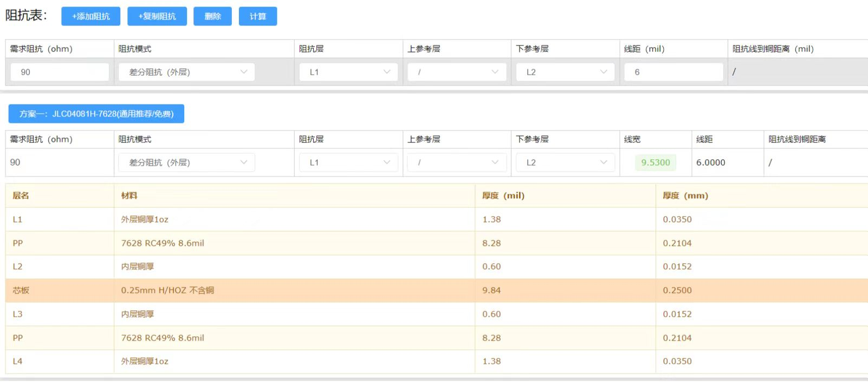The height and width of the screenshot is (392, 868).
Task: Open 上参考层 dropdown in the 阻抗表 input row
Action: [x=457, y=72]
